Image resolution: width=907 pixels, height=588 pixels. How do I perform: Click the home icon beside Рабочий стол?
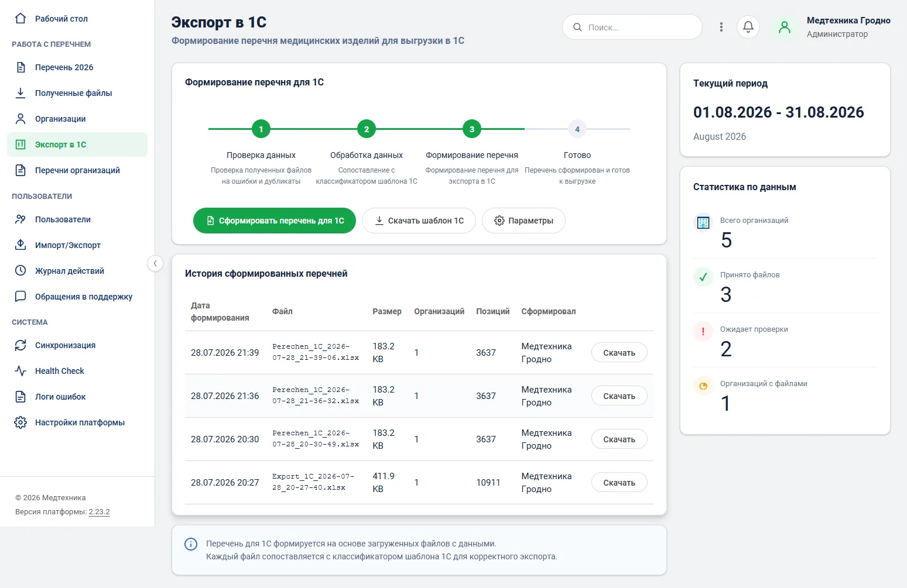tap(20, 18)
